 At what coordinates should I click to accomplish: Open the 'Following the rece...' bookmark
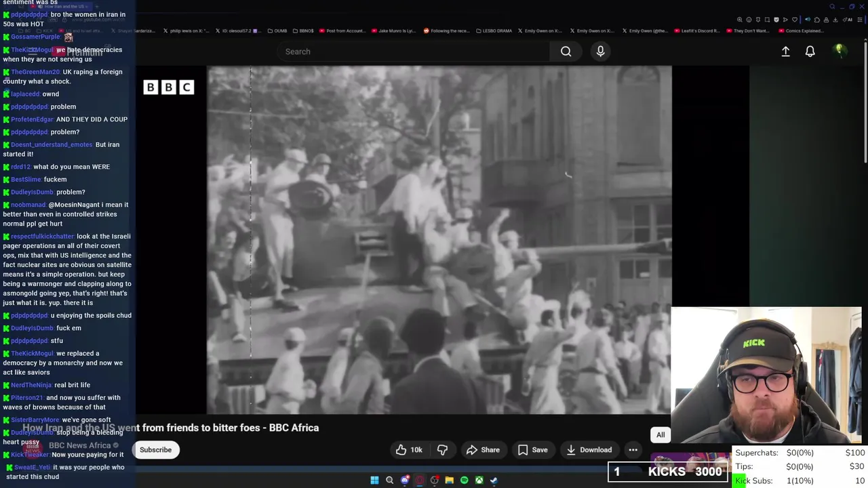point(446,30)
